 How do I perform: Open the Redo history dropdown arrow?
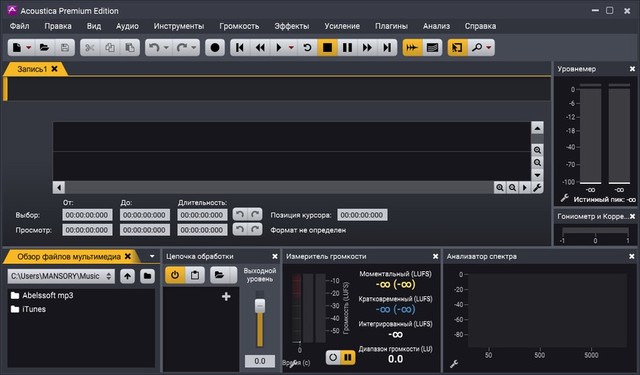click(193, 48)
